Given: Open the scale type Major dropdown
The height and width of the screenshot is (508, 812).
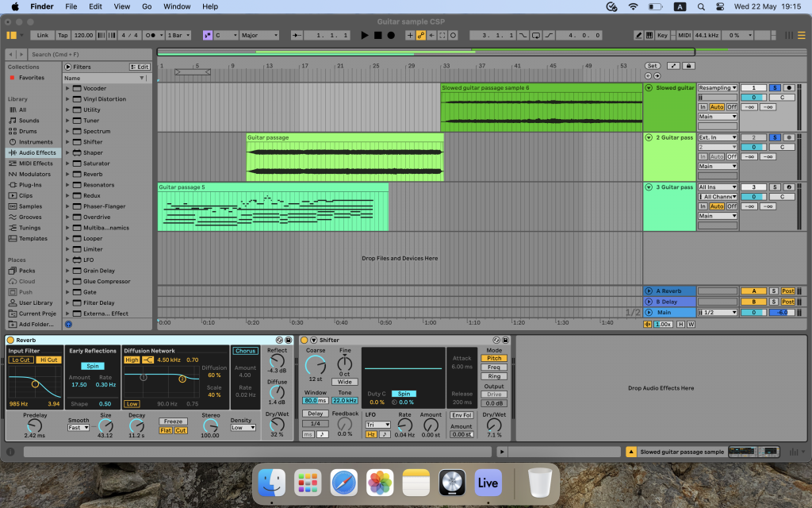Looking at the screenshot, I should pos(260,35).
